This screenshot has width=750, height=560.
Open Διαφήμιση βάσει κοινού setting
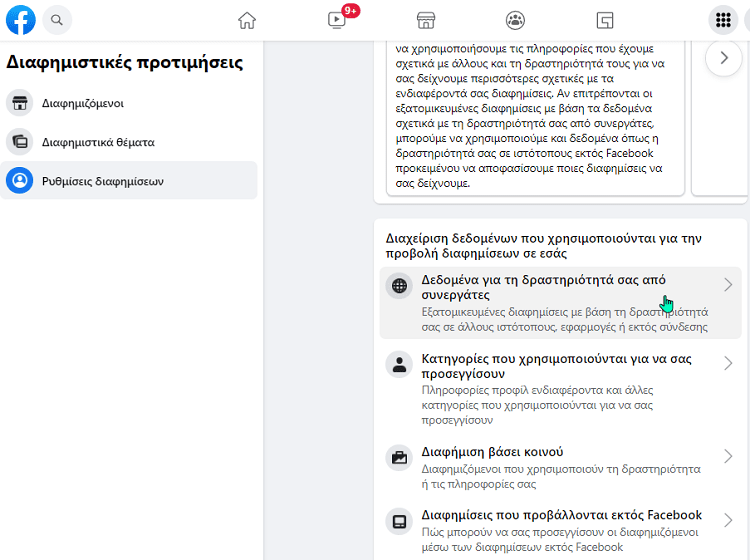(561, 467)
